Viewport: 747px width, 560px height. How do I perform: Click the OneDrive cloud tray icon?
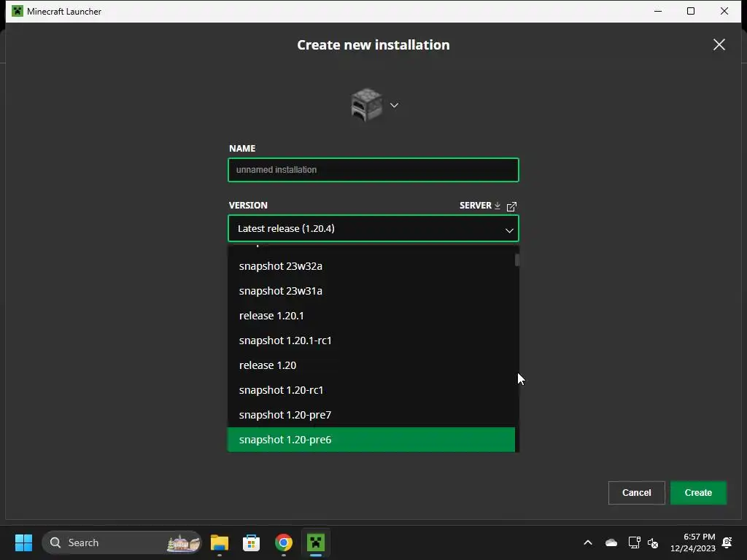click(611, 542)
